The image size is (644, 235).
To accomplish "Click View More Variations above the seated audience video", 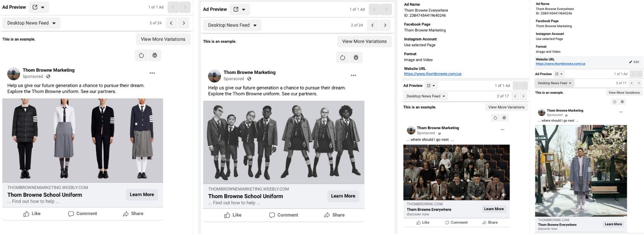I will pos(506,107).
